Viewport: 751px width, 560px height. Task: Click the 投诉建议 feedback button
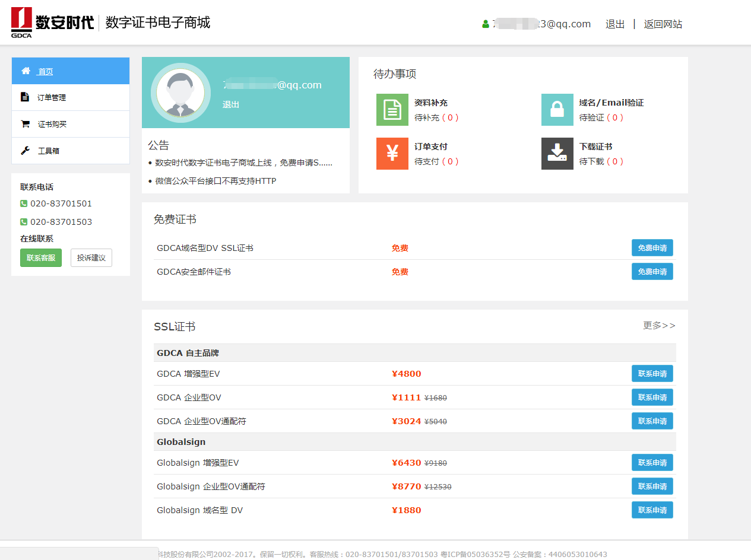click(x=91, y=257)
